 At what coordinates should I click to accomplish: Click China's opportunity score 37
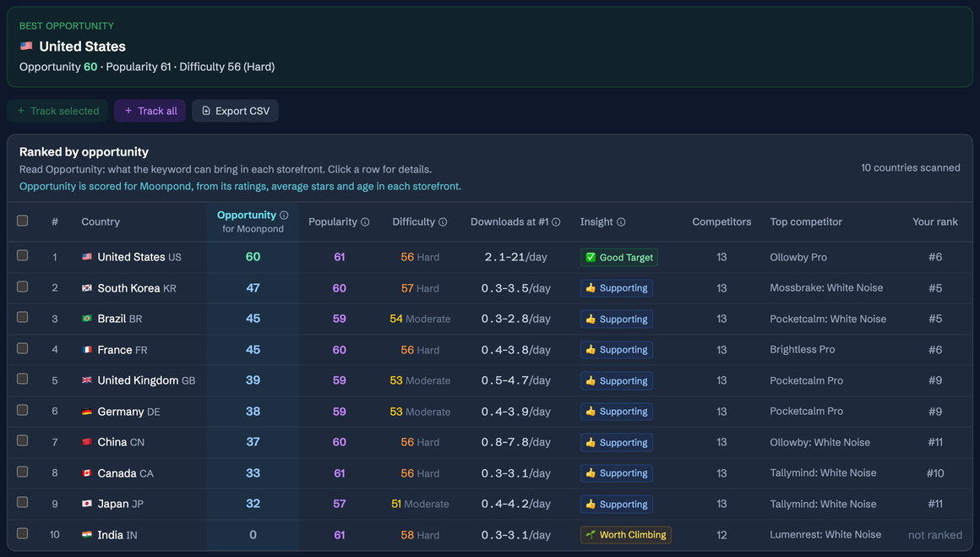[253, 442]
